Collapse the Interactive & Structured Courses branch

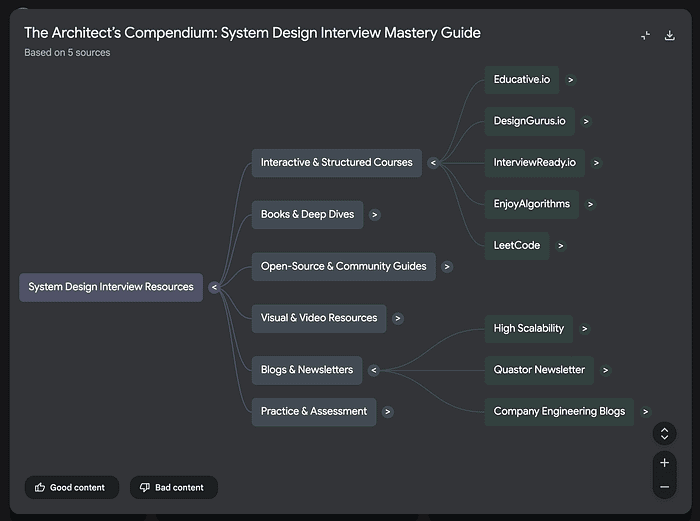433,163
